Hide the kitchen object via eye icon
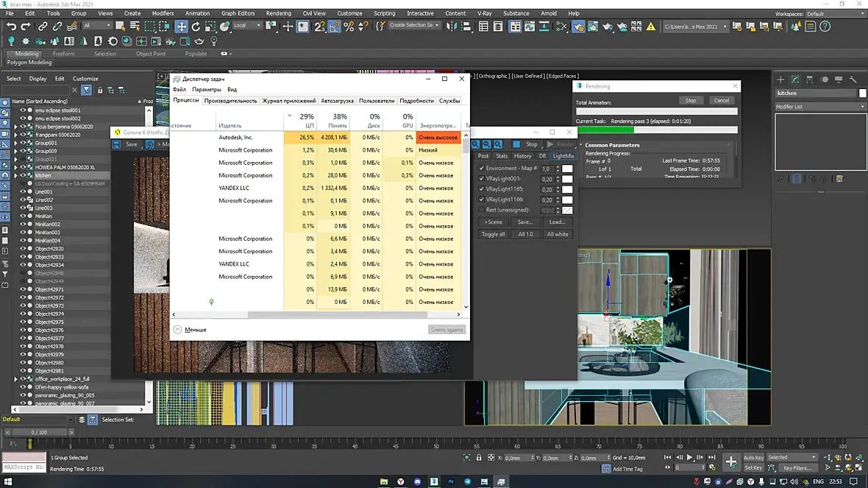The height and width of the screenshot is (488, 868). click(24, 175)
